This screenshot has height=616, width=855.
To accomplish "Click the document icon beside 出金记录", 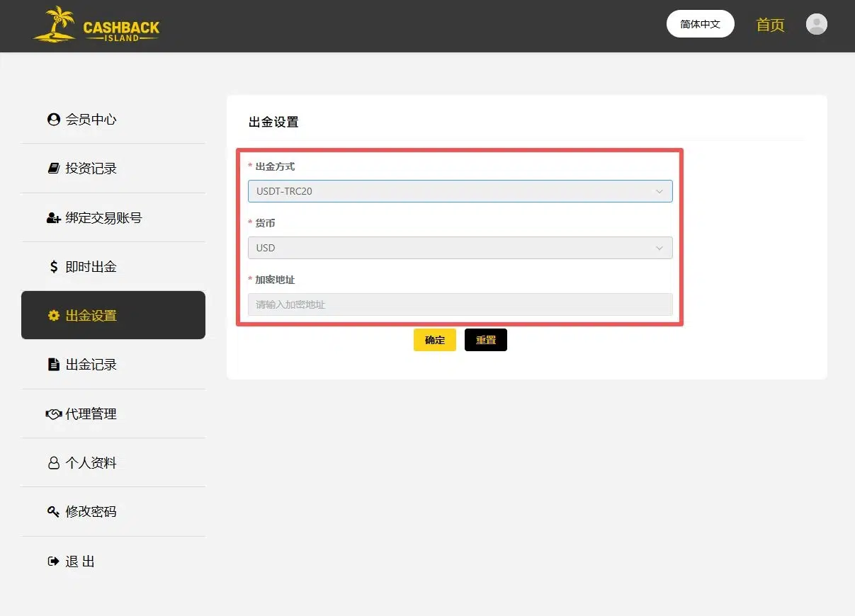I will (x=53, y=365).
